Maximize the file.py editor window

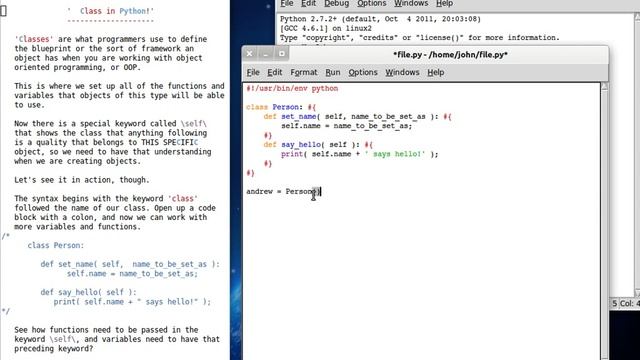coord(282,53)
